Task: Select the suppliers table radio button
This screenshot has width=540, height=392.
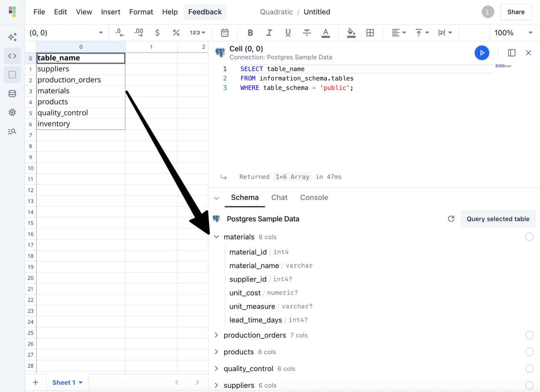Action: 529,385
